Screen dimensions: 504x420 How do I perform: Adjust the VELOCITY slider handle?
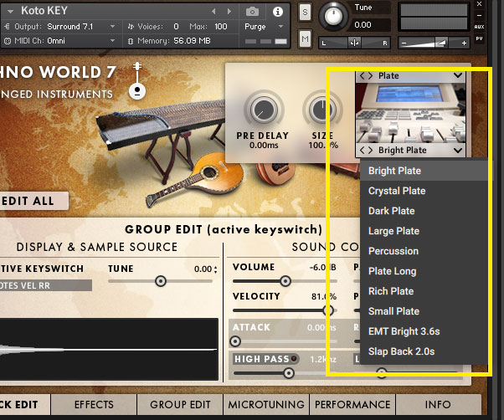coord(328,310)
